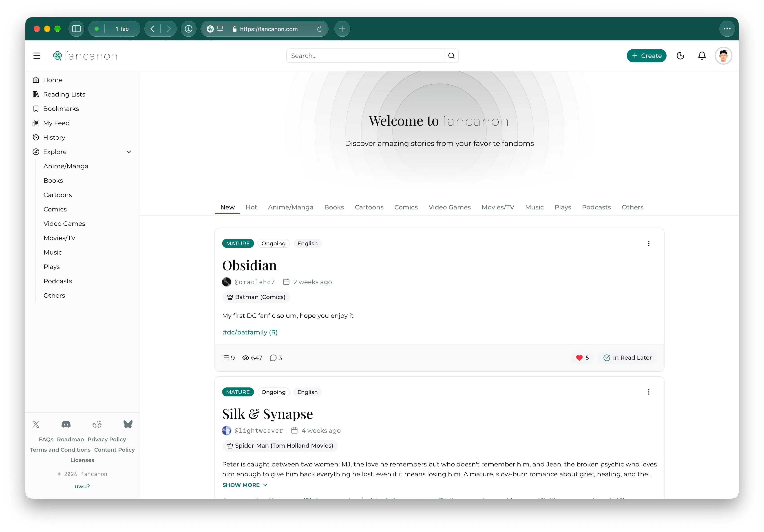This screenshot has width=764, height=532.
Task: Click the Create button
Action: coord(646,56)
